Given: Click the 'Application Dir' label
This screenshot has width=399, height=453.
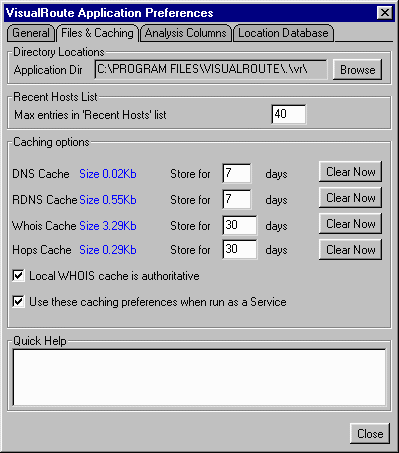Looking at the screenshot, I should pos(48,70).
